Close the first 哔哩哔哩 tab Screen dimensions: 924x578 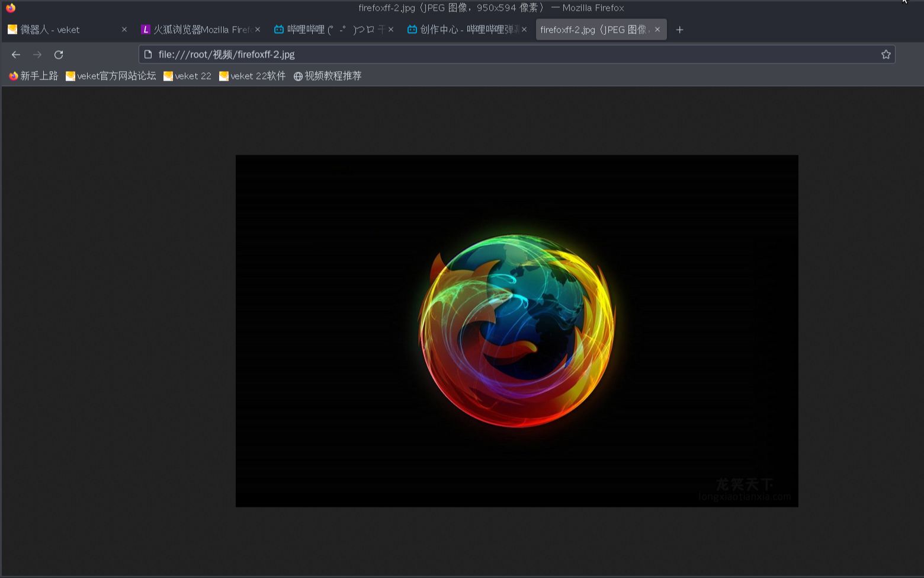(x=390, y=30)
